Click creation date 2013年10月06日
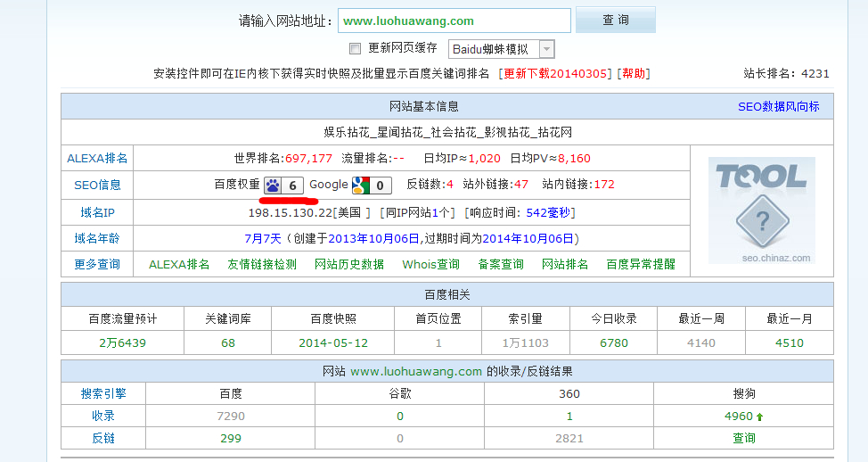Screen dimensions: 868x462 click(x=373, y=239)
